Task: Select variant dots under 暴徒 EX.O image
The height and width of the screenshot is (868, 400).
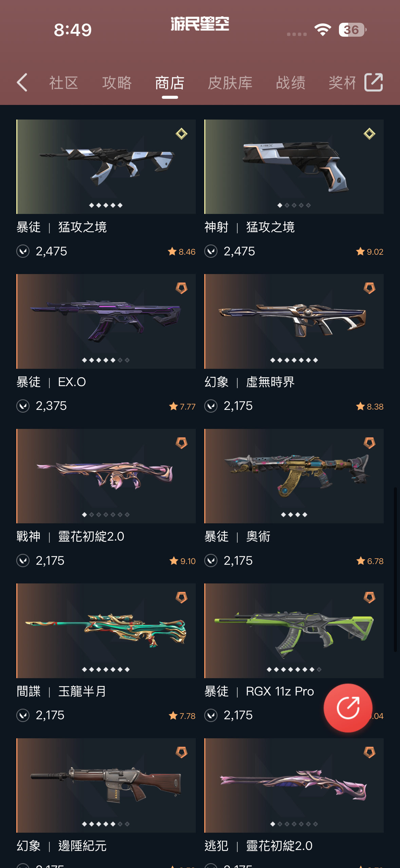Action: [106, 360]
